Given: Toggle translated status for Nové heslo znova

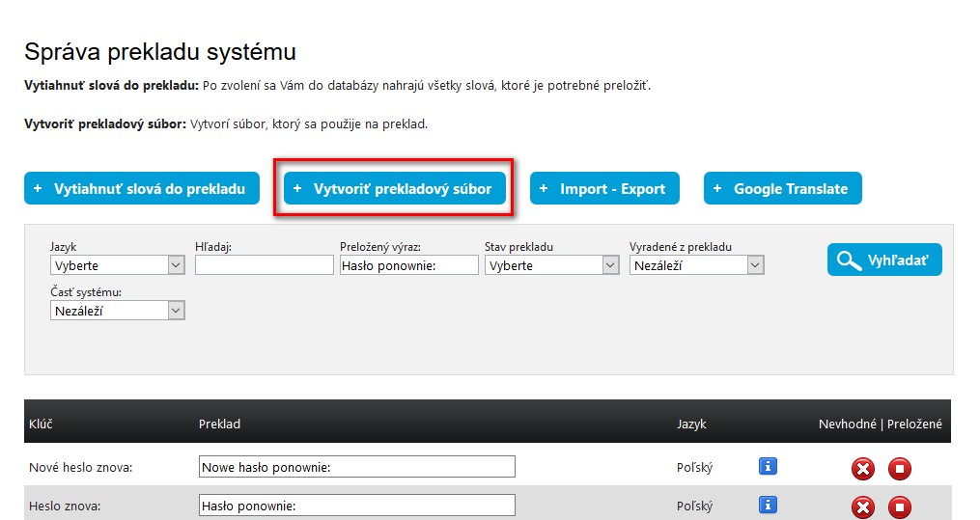Looking at the screenshot, I should pos(899,469).
